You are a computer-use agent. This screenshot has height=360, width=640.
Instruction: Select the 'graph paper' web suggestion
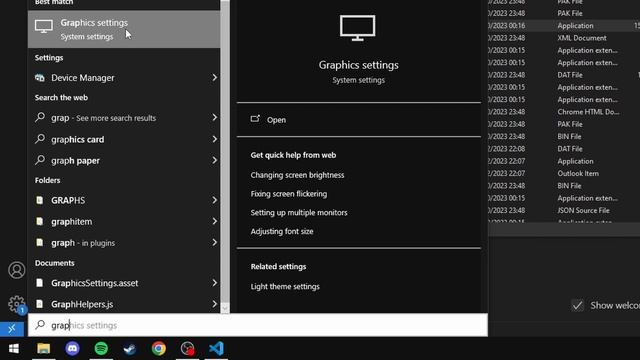pyautogui.click(x=124, y=160)
